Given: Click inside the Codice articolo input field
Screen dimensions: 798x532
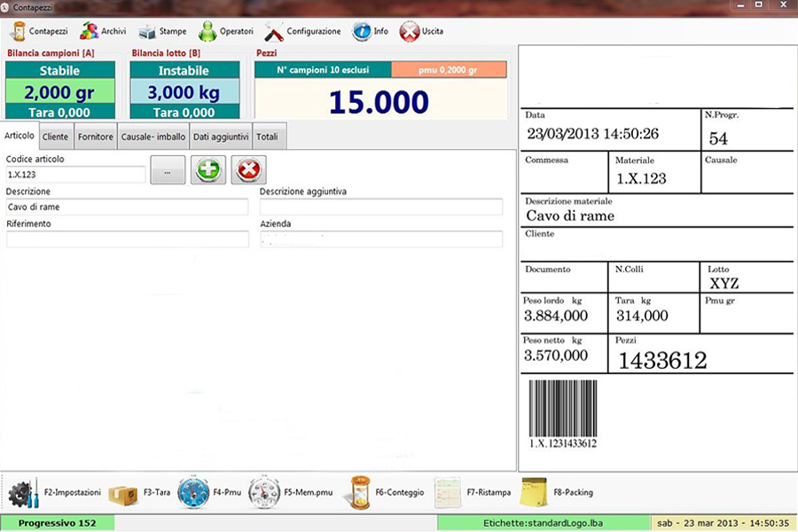Looking at the screenshot, I should pos(75,174).
